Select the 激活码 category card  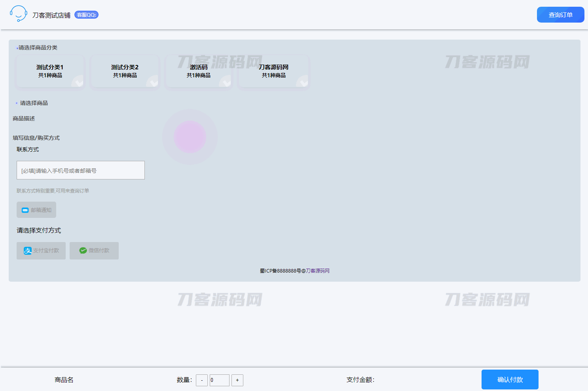pyautogui.click(x=199, y=71)
